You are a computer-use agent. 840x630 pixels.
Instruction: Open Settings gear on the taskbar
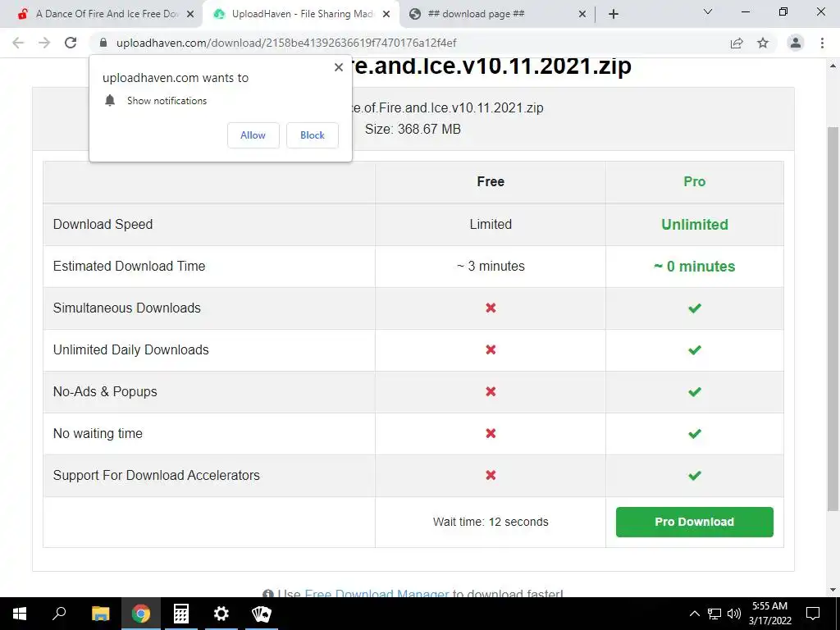[221, 614]
